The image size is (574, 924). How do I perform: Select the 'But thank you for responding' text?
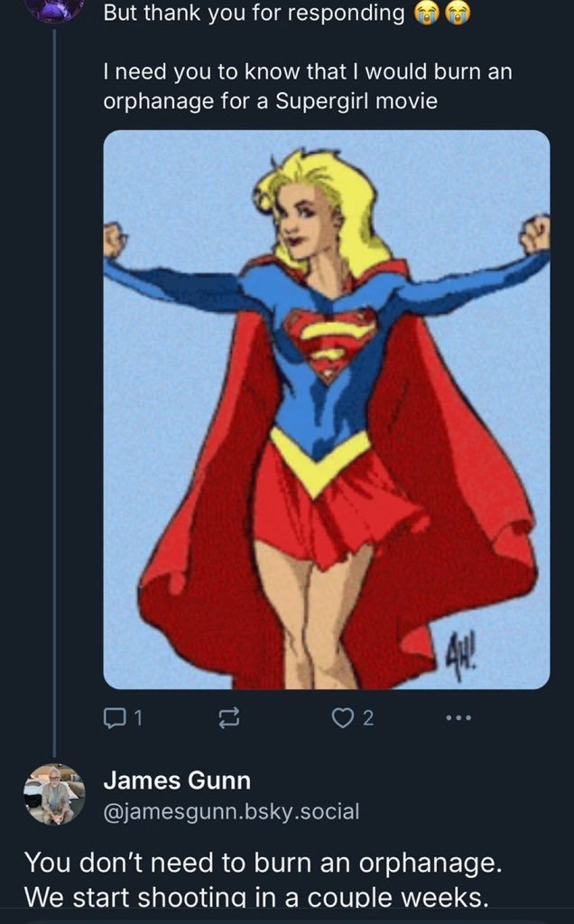pyautogui.click(x=254, y=13)
